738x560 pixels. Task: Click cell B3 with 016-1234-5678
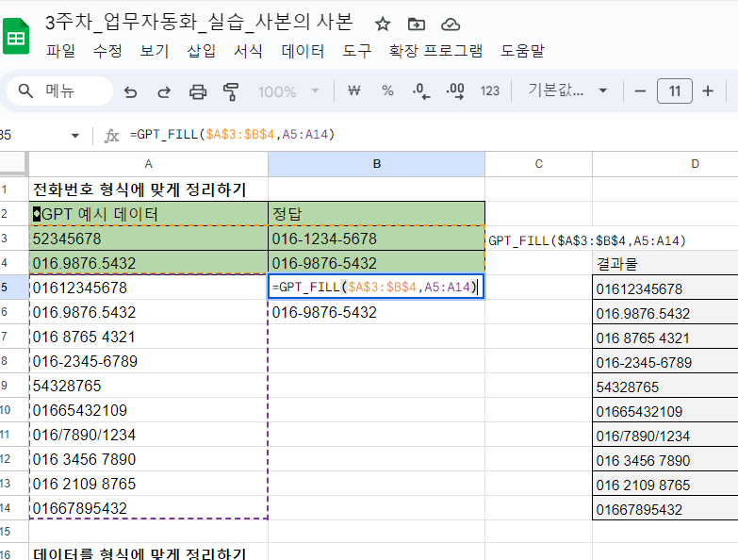[x=376, y=239]
